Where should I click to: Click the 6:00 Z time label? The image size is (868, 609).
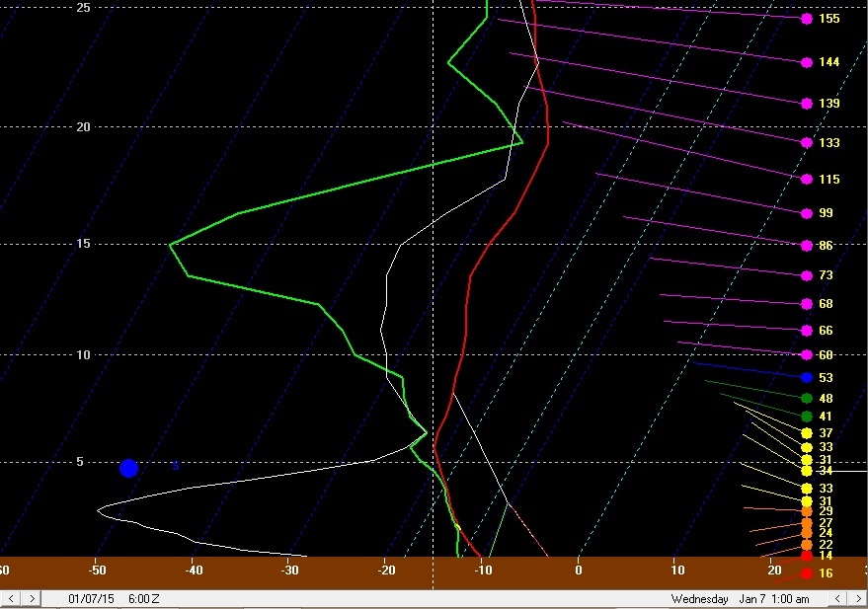(x=143, y=599)
